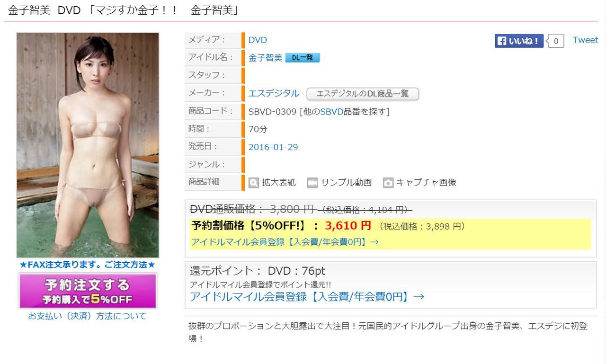Click the membership registration link in yellow box

point(285,242)
